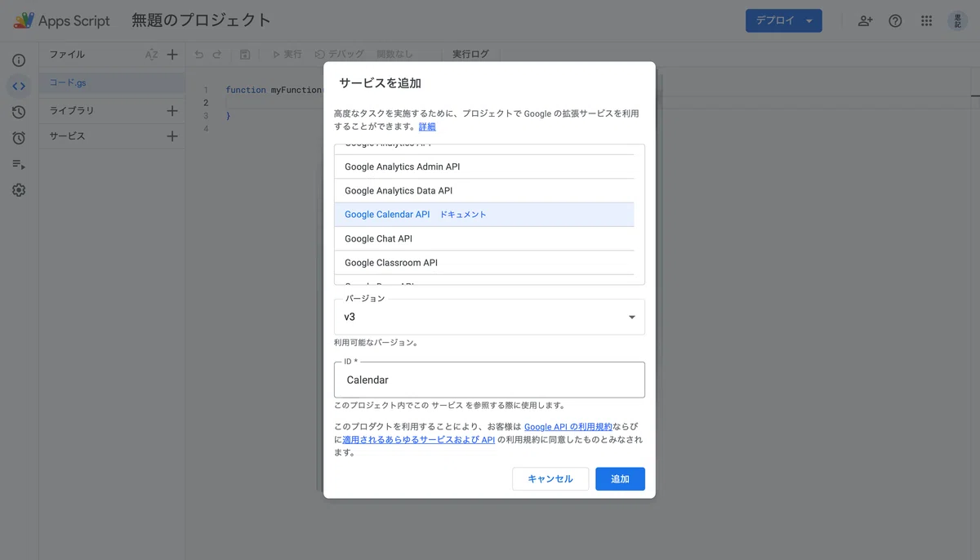The width and height of the screenshot is (980, 560).
Task: Open the 実行ログ execution log
Action: click(471, 55)
